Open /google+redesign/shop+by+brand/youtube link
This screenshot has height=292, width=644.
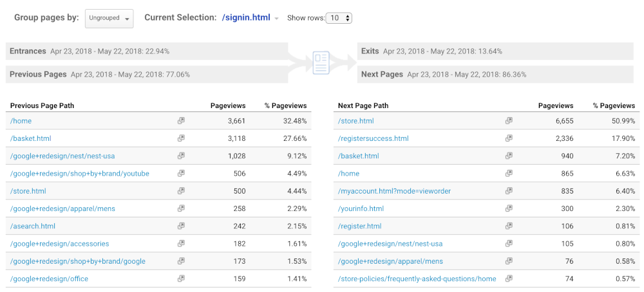[x=79, y=174]
